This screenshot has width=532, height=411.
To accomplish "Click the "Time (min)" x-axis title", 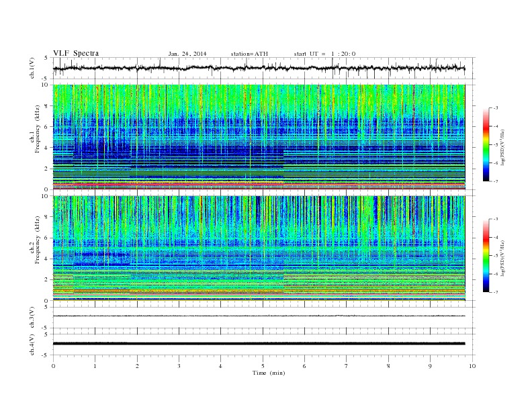I will [x=269, y=373].
